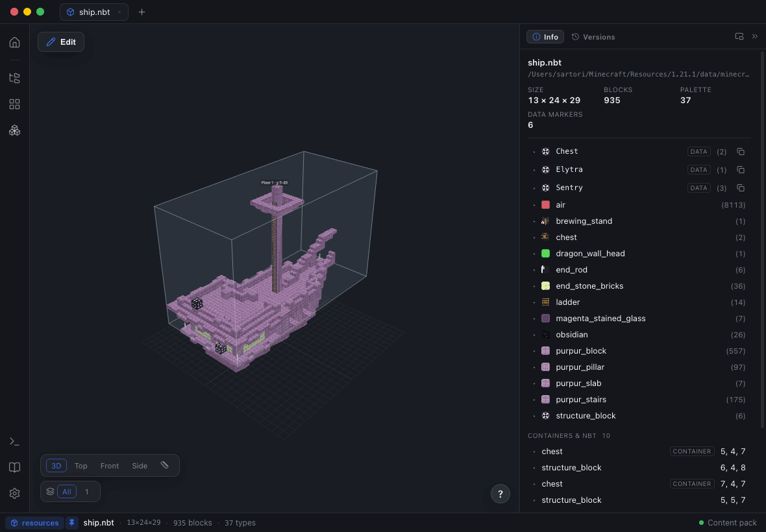This screenshot has height=532, width=766.
Task: Open the terminal console icon
Action: click(15, 441)
